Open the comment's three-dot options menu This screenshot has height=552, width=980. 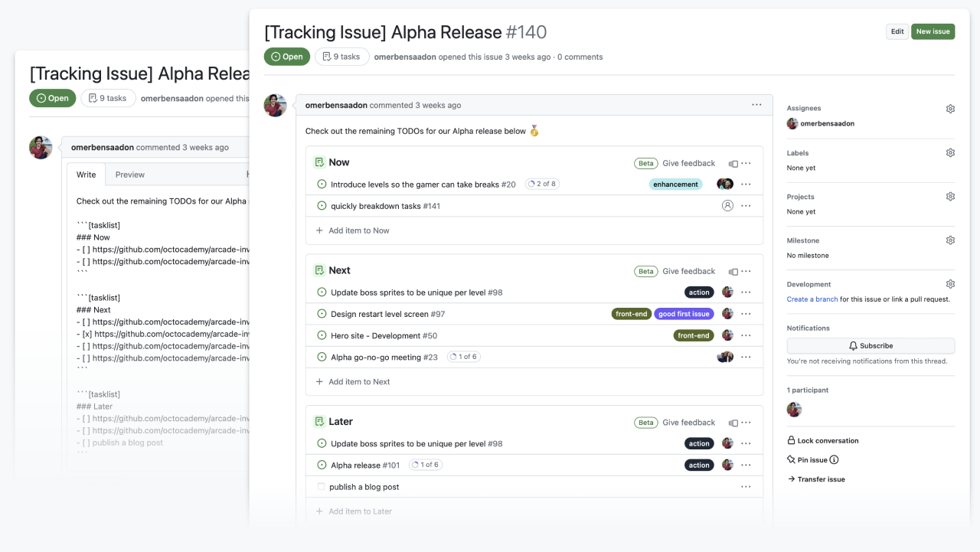(756, 105)
